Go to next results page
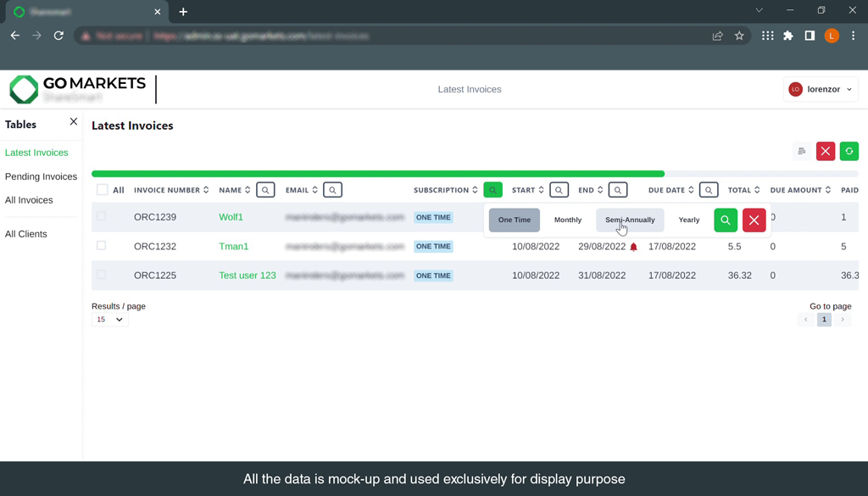 pyautogui.click(x=843, y=320)
